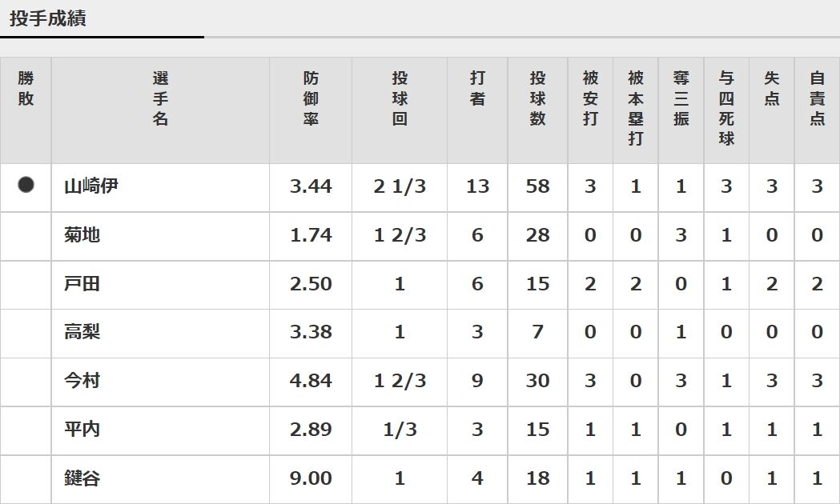Click pitcher name 戸田
840x504 pixels.
tap(82, 283)
